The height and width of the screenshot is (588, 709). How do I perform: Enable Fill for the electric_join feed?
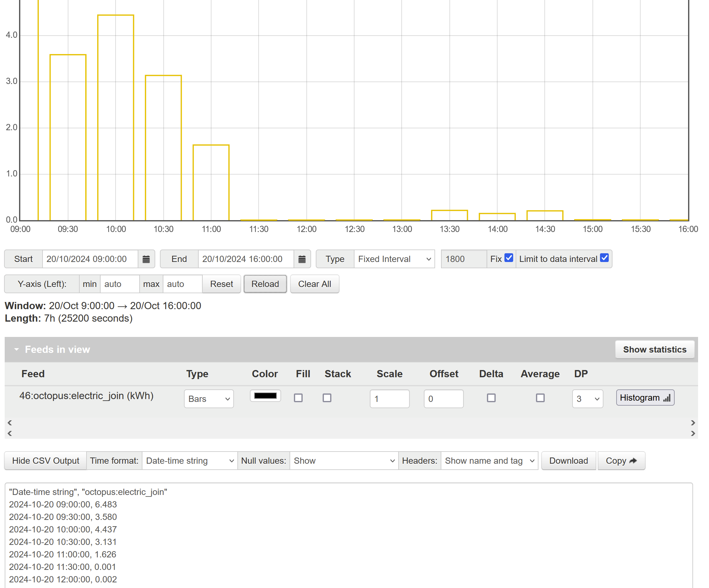click(298, 398)
